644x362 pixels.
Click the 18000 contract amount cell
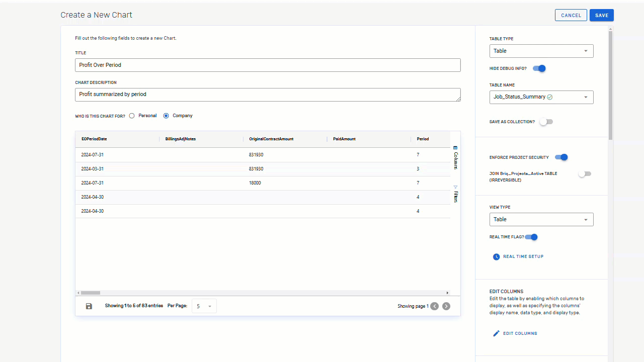click(x=255, y=183)
